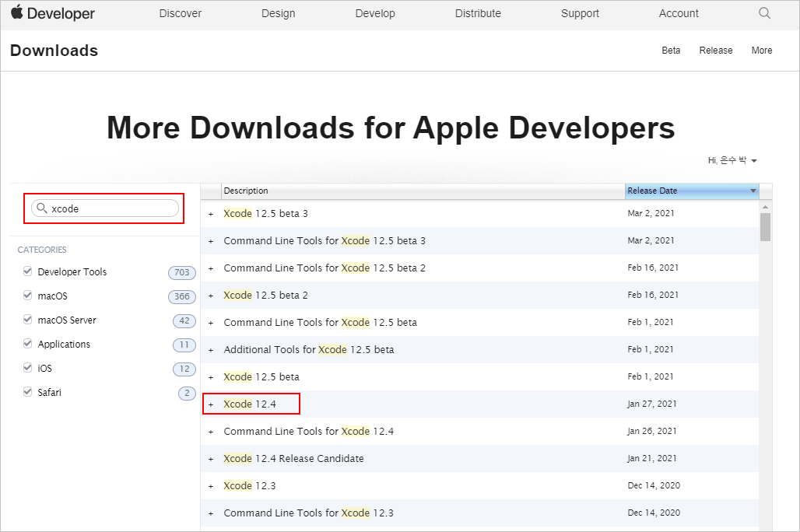Click the Applications count badge 11
The image size is (800, 532).
184,345
